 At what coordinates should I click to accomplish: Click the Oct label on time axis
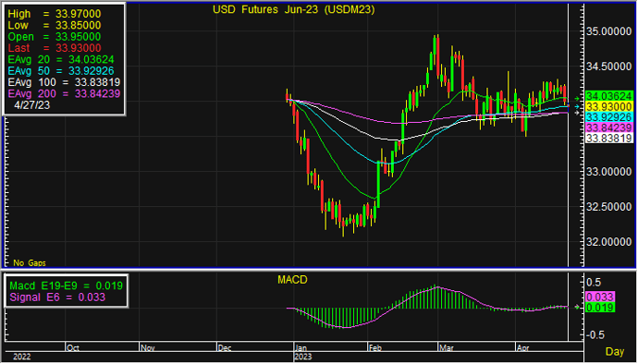pos(73,348)
